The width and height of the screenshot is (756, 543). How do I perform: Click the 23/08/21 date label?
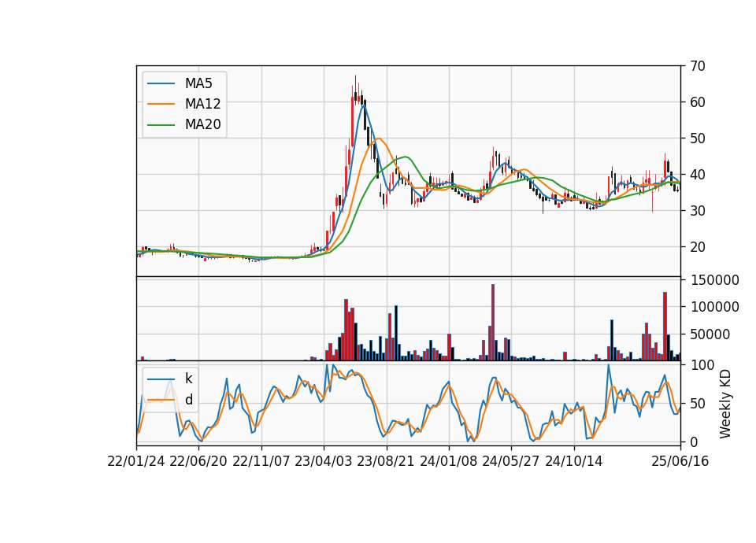point(386,461)
